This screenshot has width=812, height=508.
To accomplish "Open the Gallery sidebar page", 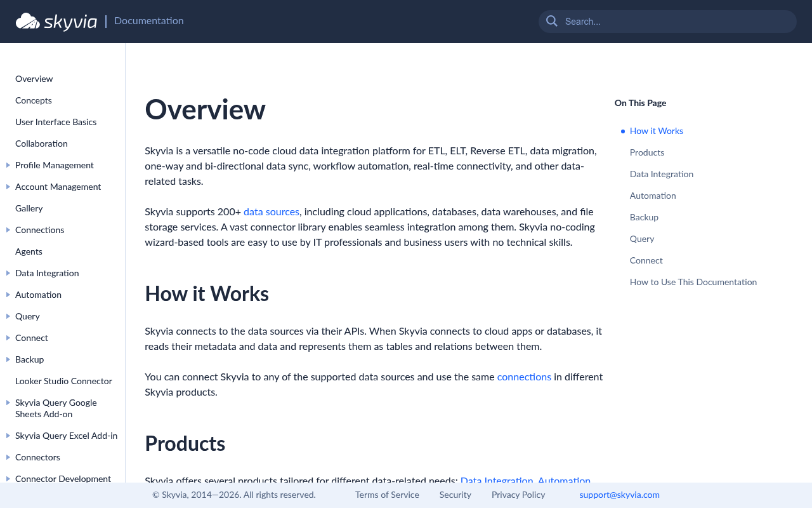I will point(29,208).
